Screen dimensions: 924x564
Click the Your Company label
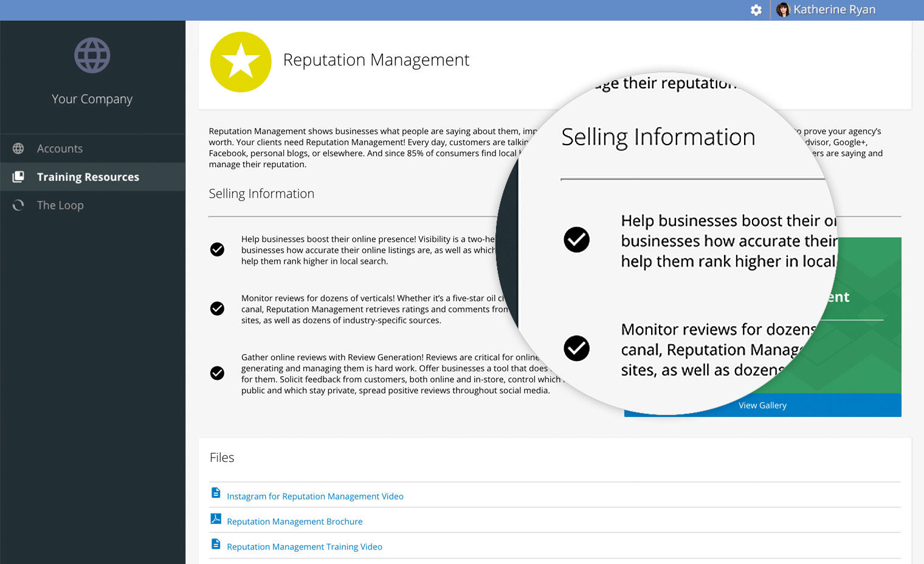92,98
